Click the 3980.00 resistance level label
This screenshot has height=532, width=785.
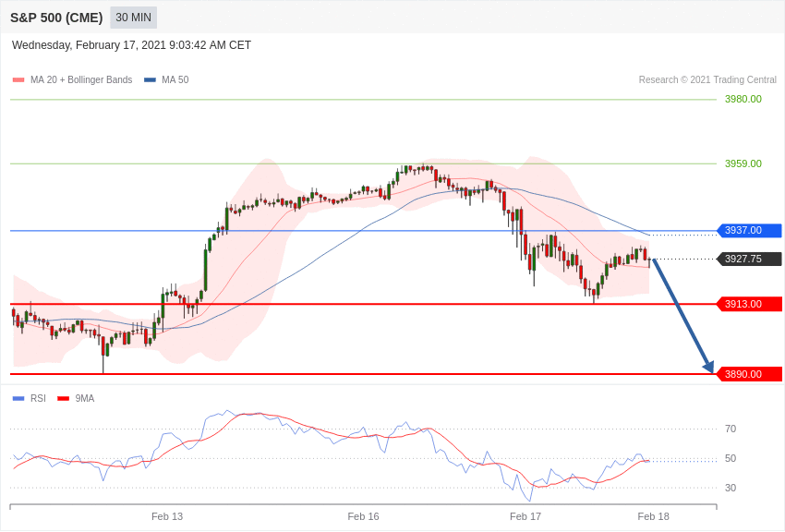click(x=743, y=99)
